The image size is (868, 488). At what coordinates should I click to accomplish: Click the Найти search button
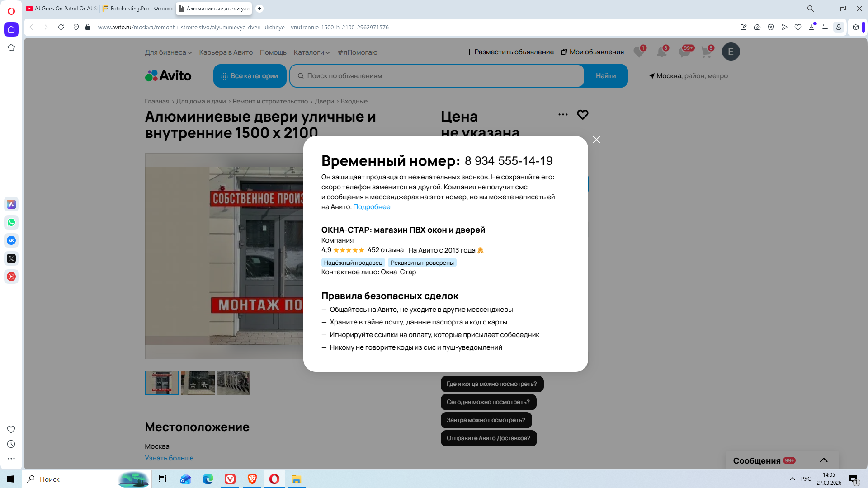point(605,76)
